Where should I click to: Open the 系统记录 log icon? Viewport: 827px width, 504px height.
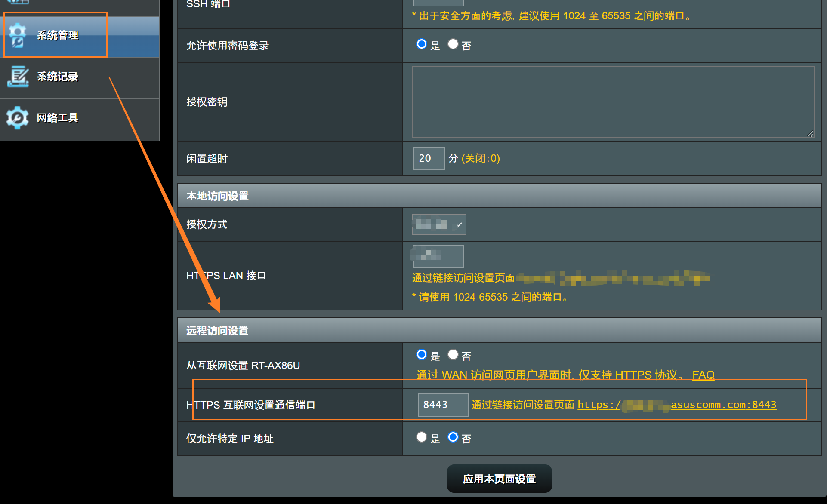pyautogui.click(x=18, y=76)
